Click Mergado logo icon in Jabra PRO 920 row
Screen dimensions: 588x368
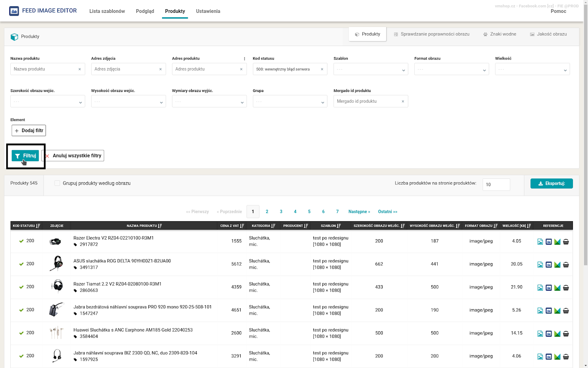[x=557, y=311]
